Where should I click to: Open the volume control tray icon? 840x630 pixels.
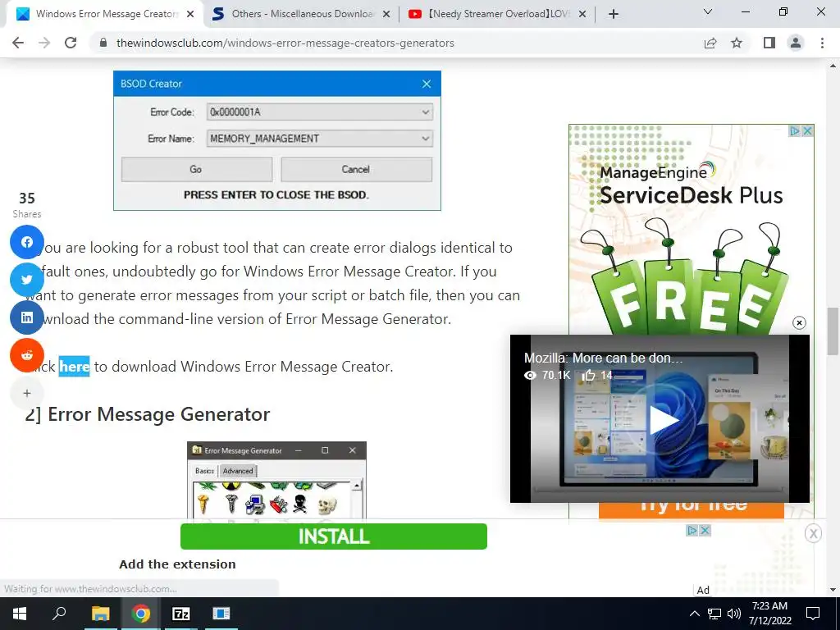[734, 614]
